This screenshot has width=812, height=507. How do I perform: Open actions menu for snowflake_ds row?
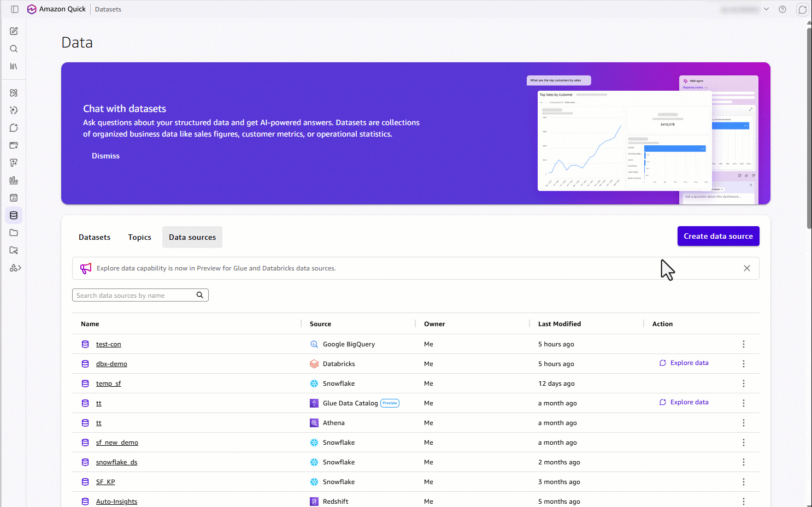tap(744, 462)
